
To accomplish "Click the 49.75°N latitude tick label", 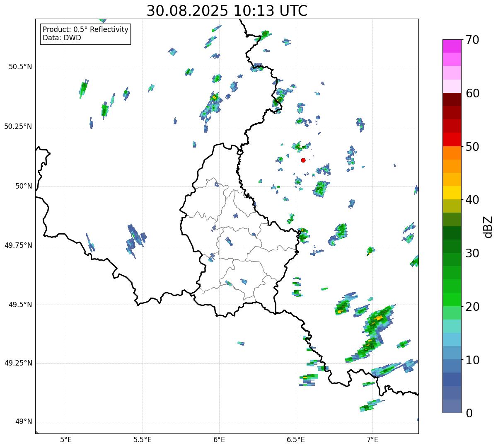I will point(18,245).
